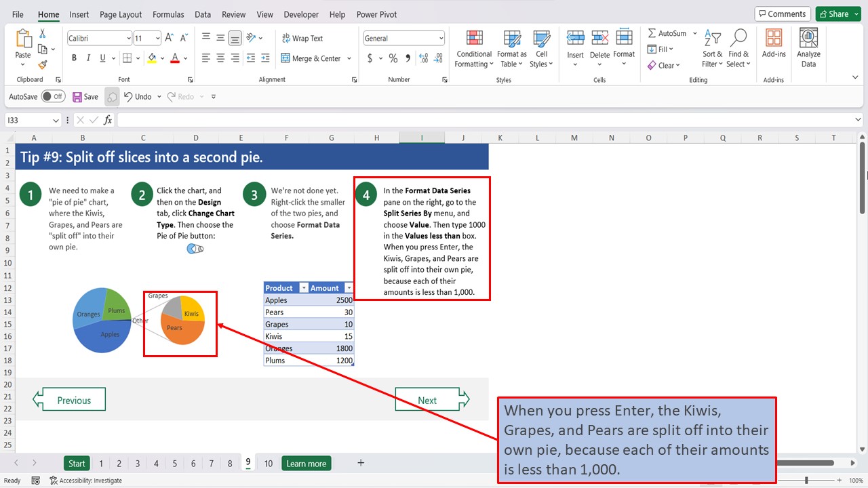Open the font size dropdown

coord(157,39)
